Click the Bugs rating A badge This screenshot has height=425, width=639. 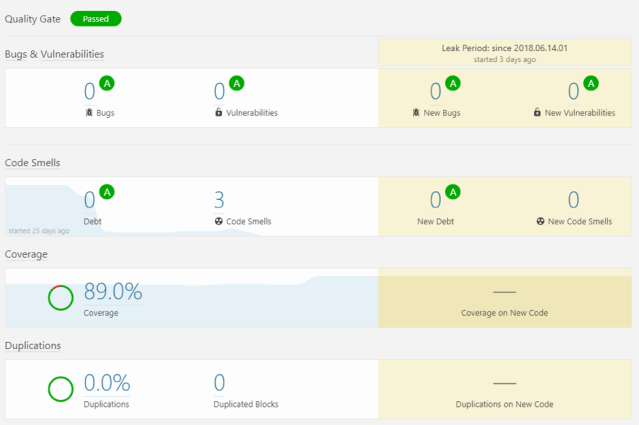107,83
